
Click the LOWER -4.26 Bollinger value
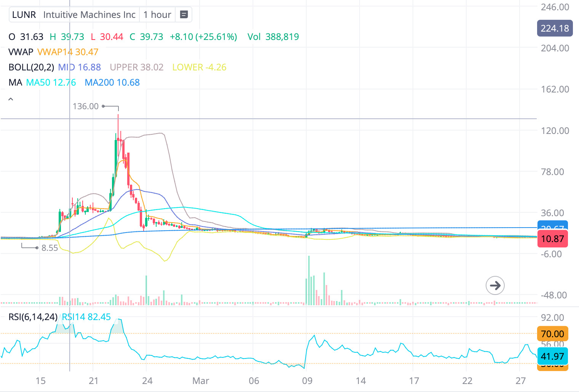pos(199,67)
